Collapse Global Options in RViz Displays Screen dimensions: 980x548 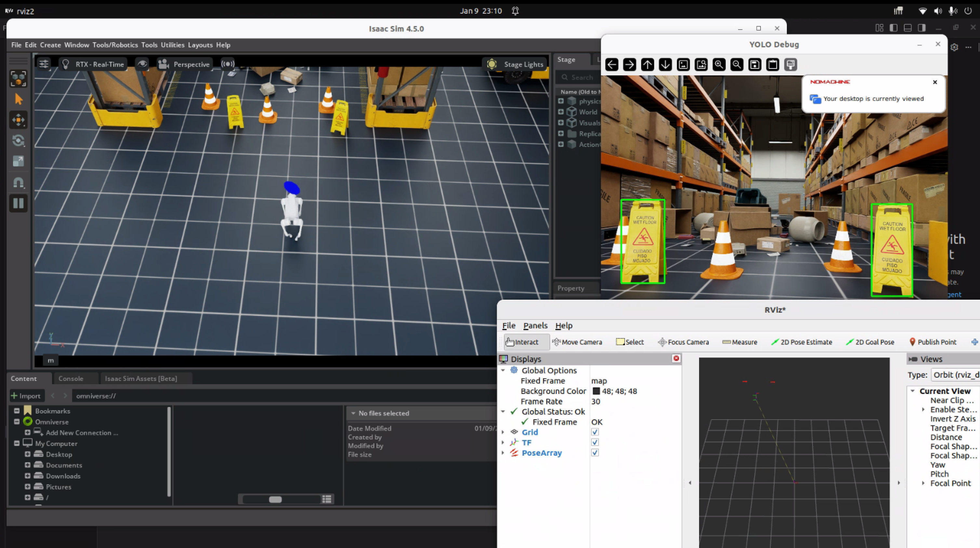pyautogui.click(x=503, y=371)
